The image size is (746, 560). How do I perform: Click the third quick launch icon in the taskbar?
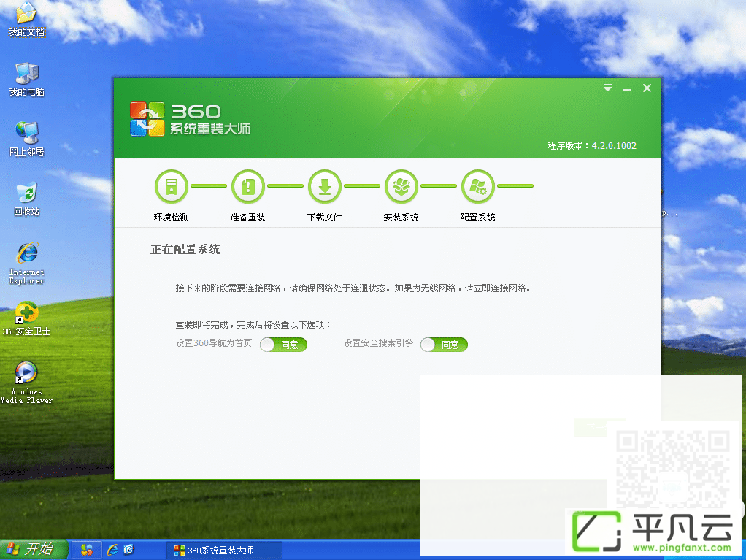(x=129, y=550)
